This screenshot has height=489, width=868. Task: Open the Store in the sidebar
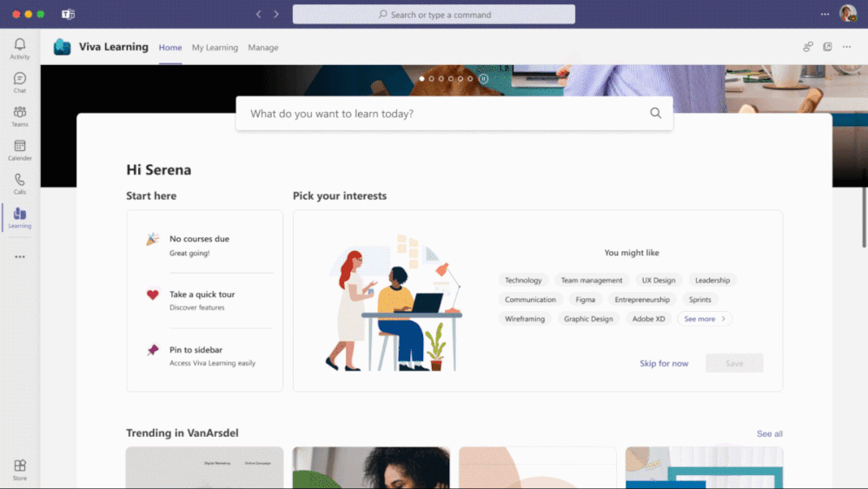coord(20,470)
